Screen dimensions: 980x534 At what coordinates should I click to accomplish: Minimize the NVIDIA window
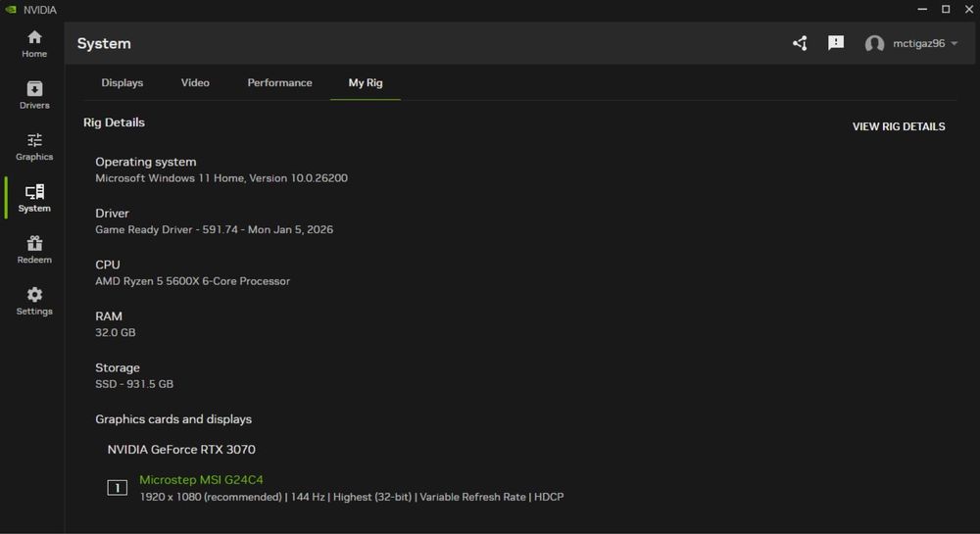(x=922, y=10)
